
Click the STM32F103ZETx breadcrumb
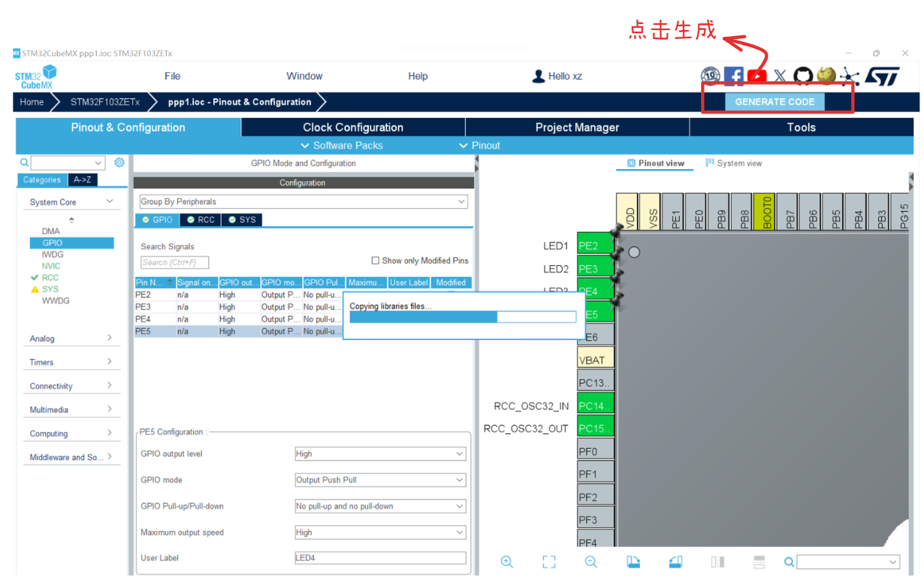pyautogui.click(x=104, y=102)
